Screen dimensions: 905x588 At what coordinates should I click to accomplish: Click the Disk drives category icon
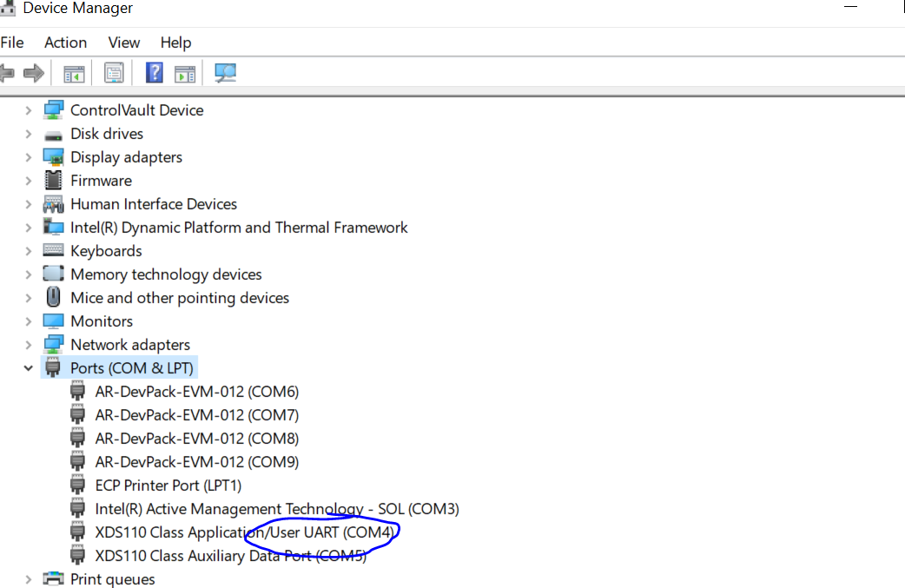tap(53, 136)
